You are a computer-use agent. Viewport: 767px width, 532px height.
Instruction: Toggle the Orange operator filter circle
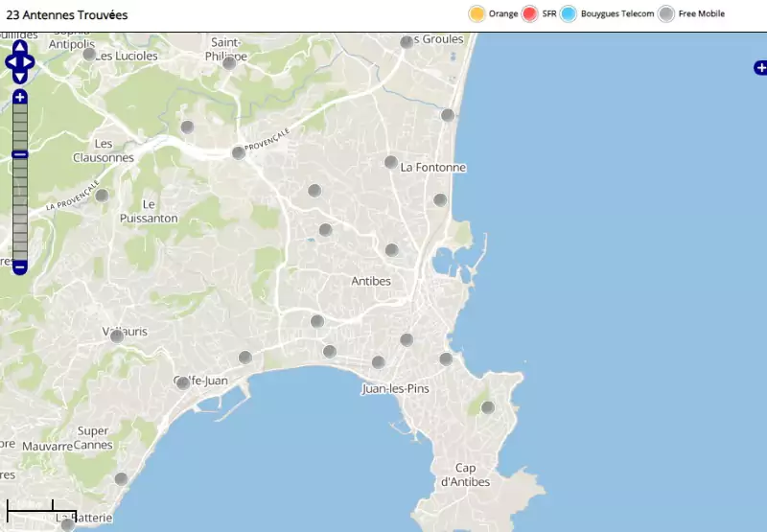[x=476, y=13]
